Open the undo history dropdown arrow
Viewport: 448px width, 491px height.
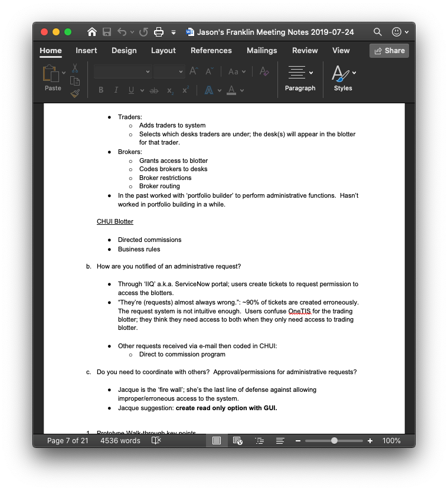point(132,32)
